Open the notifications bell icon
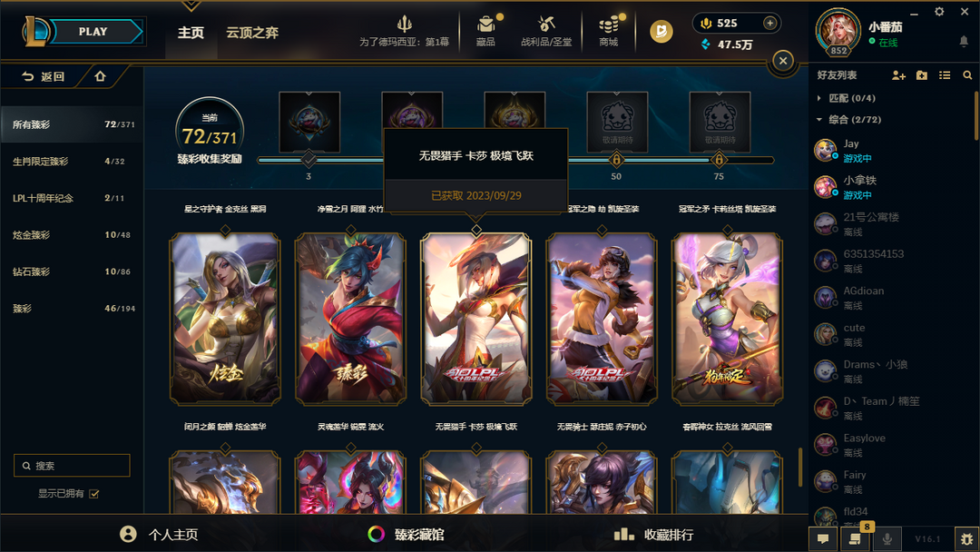Viewport: 980px width, 552px height. (x=964, y=42)
